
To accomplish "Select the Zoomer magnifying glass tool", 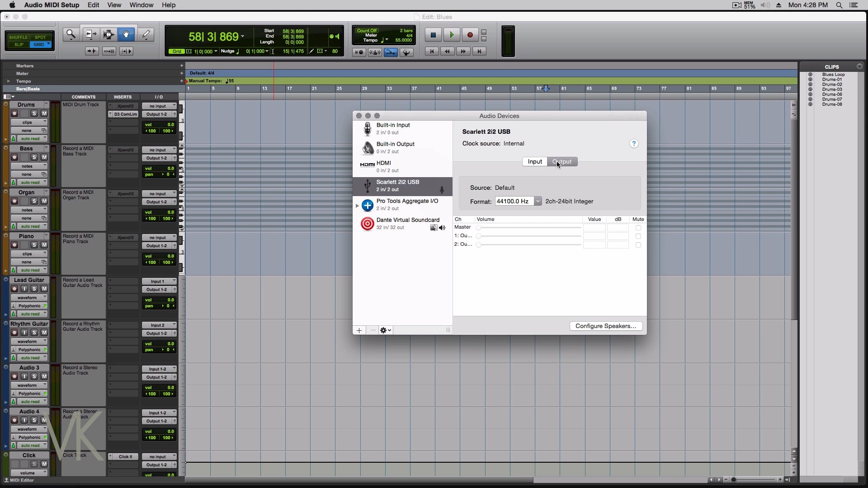I will (x=71, y=34).
